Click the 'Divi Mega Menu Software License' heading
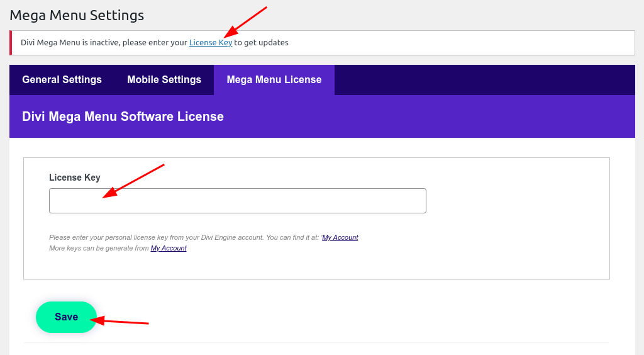Viewport: 644px width, 355px height. pos(123,116)
